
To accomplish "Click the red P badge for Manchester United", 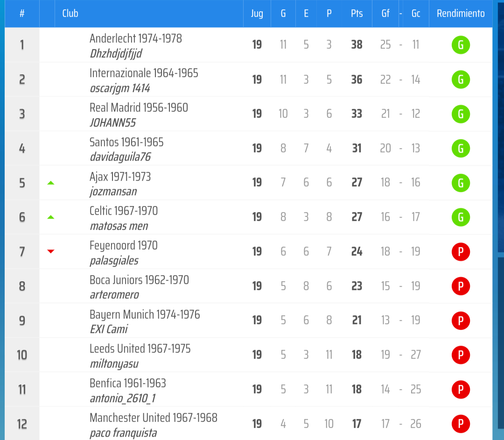I will [x=461, y=424].
